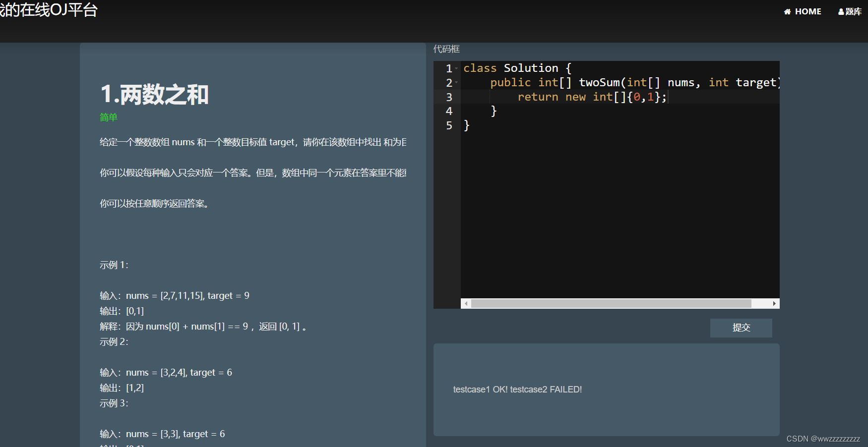Click line number 5 in the editor gutter
868x447 pixels.
(449, 126)
